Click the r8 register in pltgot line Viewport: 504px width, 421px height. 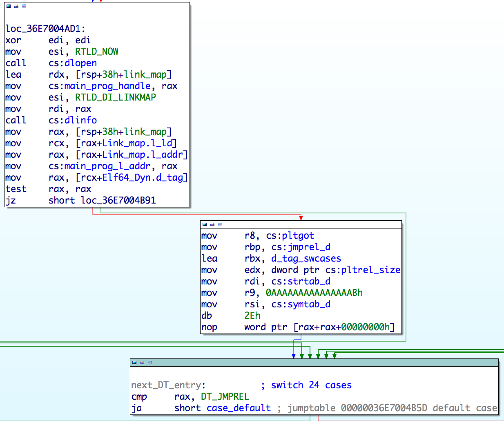pos(250,235)
